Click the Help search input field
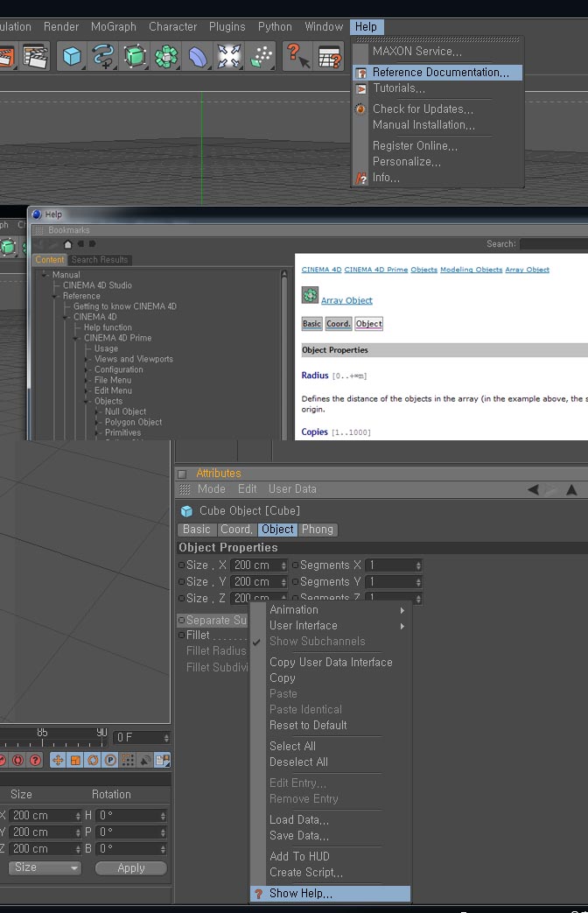This screenshot has height=913, width=588. pos(554,244)
